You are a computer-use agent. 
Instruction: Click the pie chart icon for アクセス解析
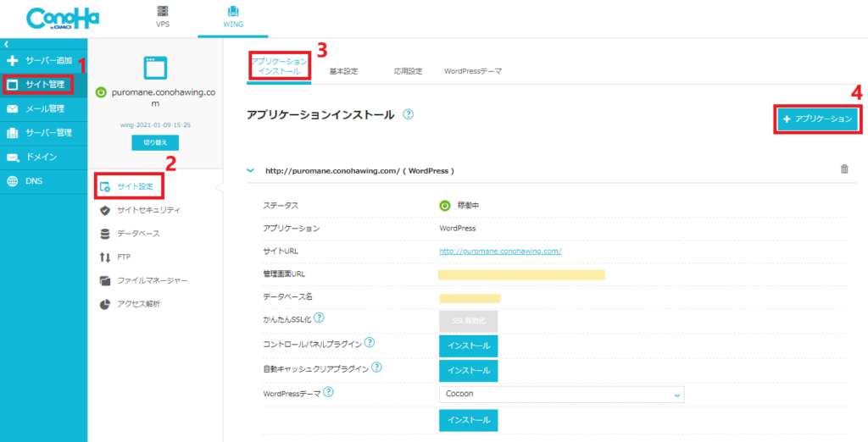point(104,304)
